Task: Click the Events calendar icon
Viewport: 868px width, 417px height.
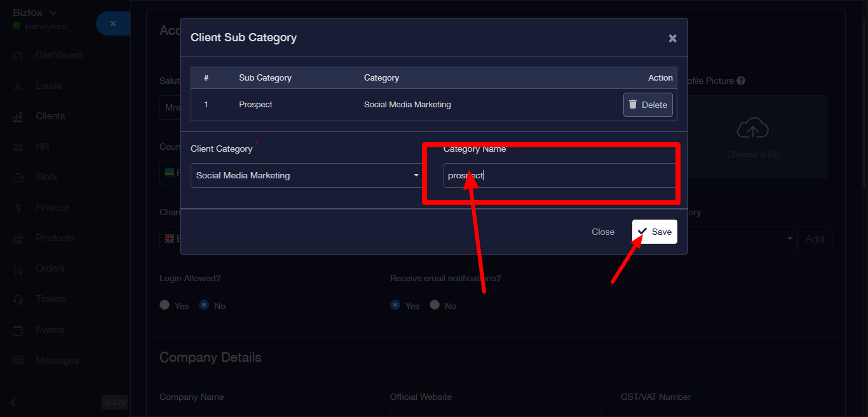Action: (x=18, y=331)
